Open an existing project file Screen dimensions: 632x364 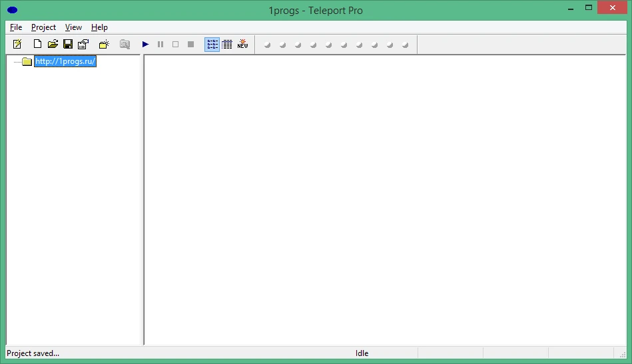53,45
